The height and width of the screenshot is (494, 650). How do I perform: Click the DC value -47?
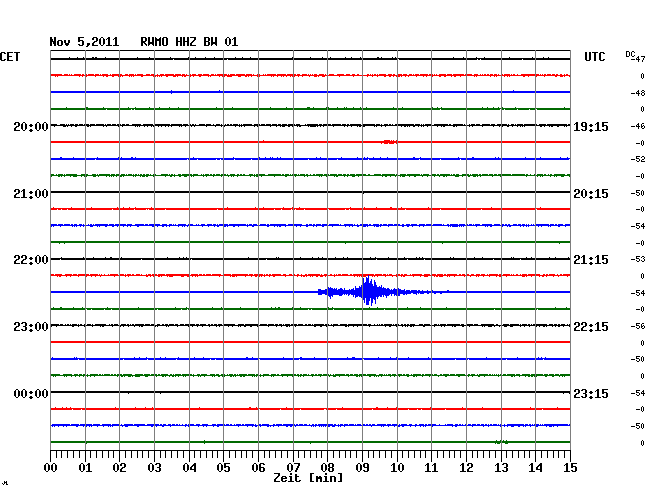point(639,59)
